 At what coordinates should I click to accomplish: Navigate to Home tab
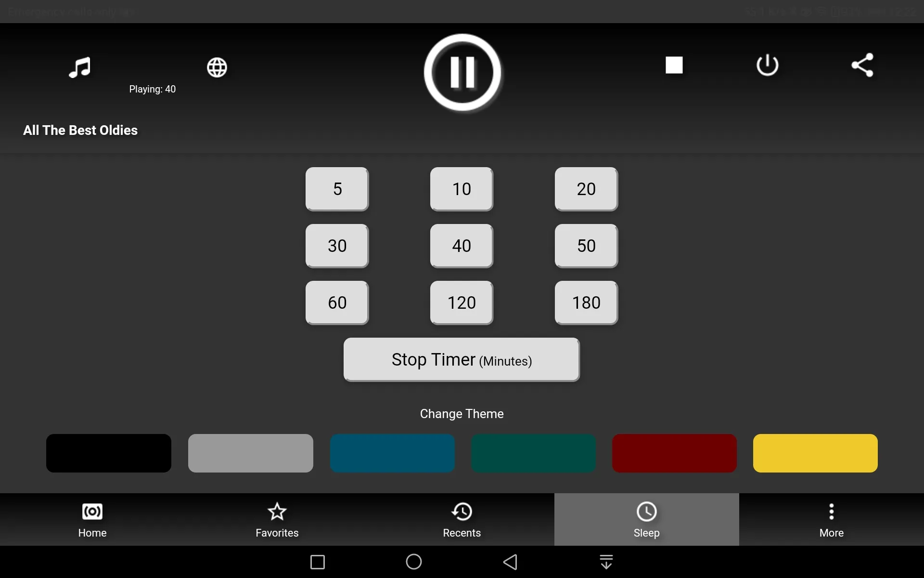pyautogui.click(x=92, y=519)
